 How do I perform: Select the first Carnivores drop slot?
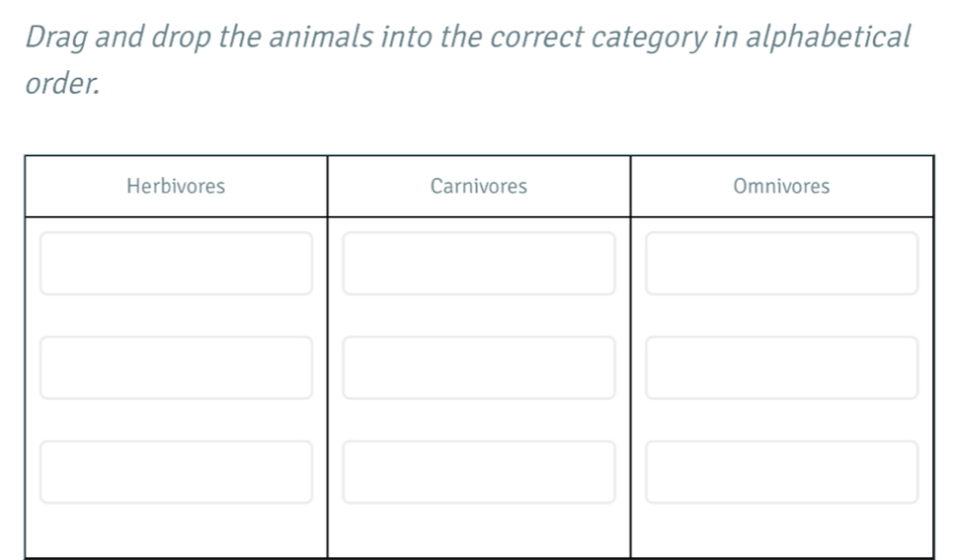[x=479, y=263]
